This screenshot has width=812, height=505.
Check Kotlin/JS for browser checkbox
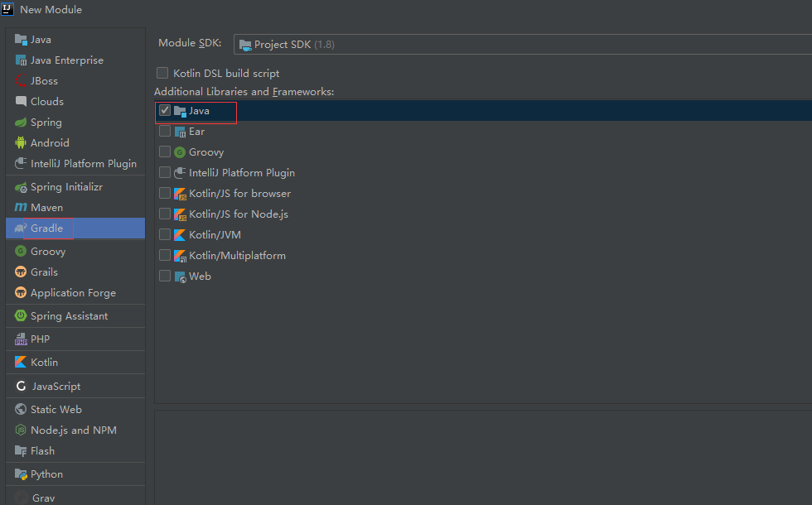click(x=165, y=193)
